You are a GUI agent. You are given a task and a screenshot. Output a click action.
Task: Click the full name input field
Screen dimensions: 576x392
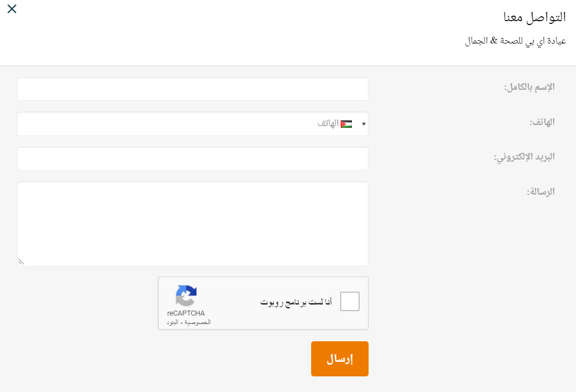click(x=192, y=89)
